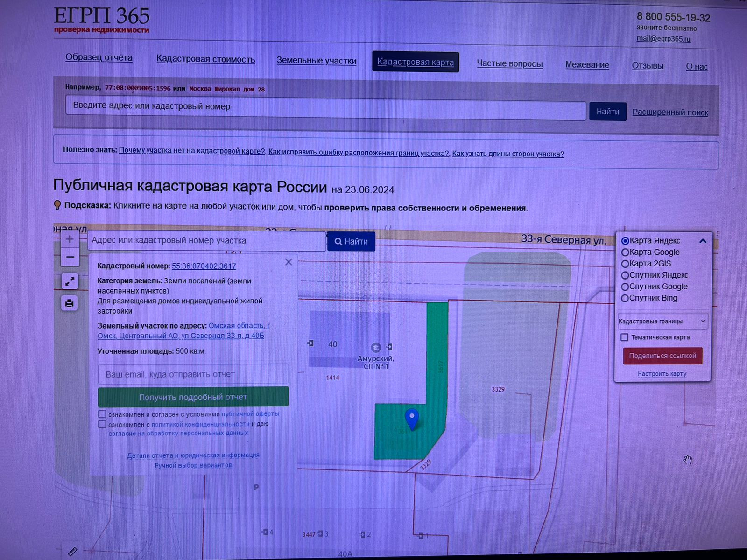Open the политикой конфиденциальности link
This screenshot has width=747, height=560.
[200, 424]
